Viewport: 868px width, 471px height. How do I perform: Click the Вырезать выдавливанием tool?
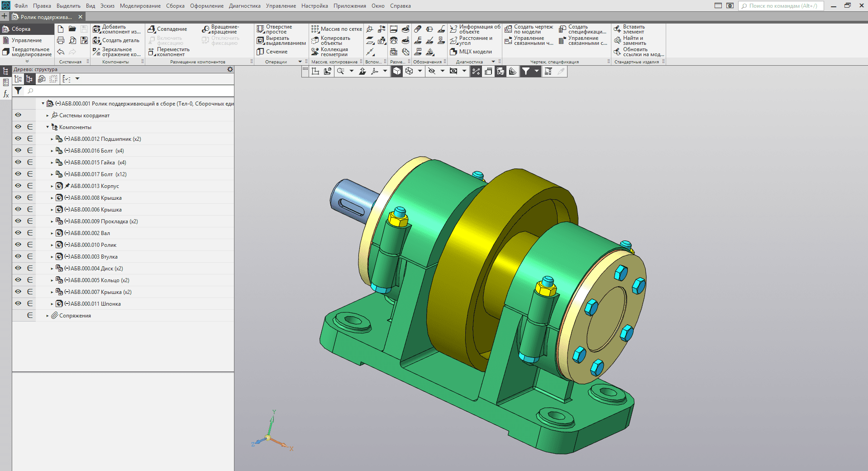pos(281,40)
